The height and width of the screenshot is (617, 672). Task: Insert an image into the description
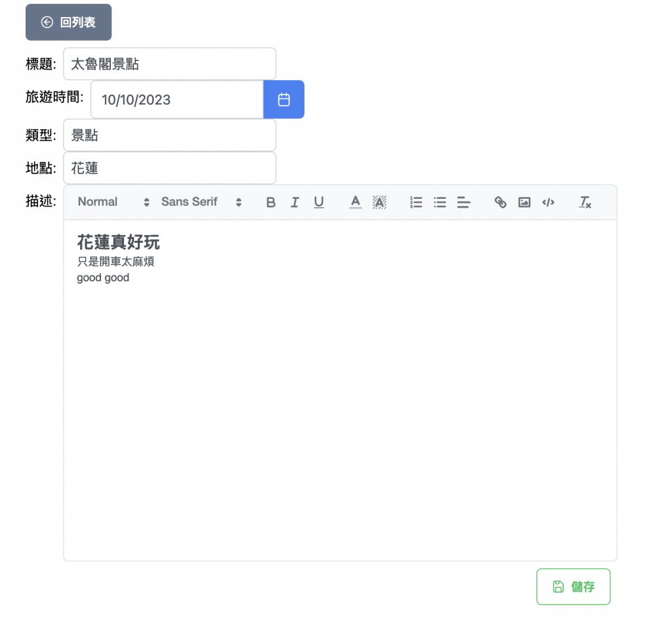tap(524, 202)
